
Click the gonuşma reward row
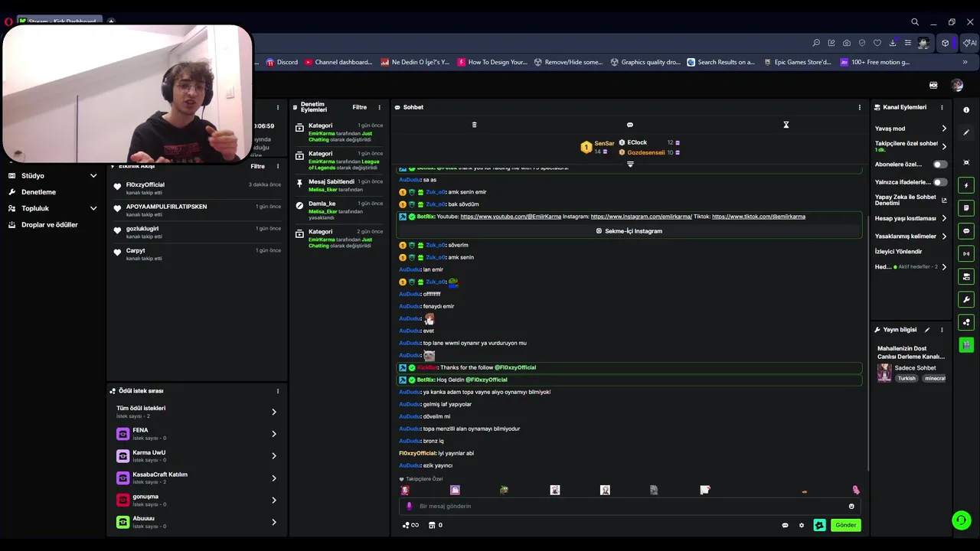(x=197, y=500)
